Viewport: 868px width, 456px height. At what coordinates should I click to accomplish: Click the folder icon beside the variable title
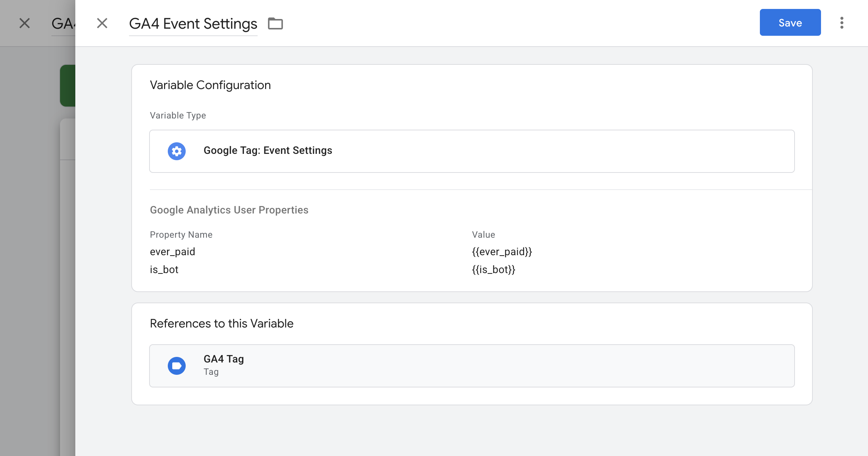[x=276, y=23]
